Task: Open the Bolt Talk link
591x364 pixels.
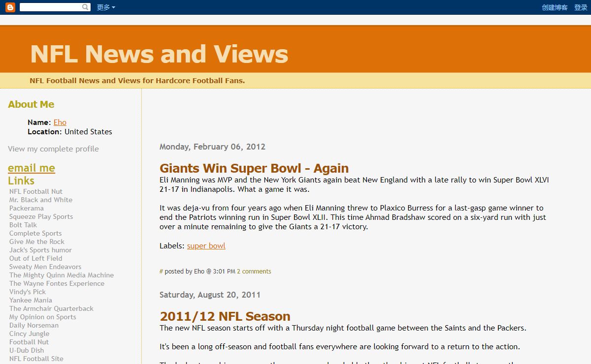Action: coord(23,225)
